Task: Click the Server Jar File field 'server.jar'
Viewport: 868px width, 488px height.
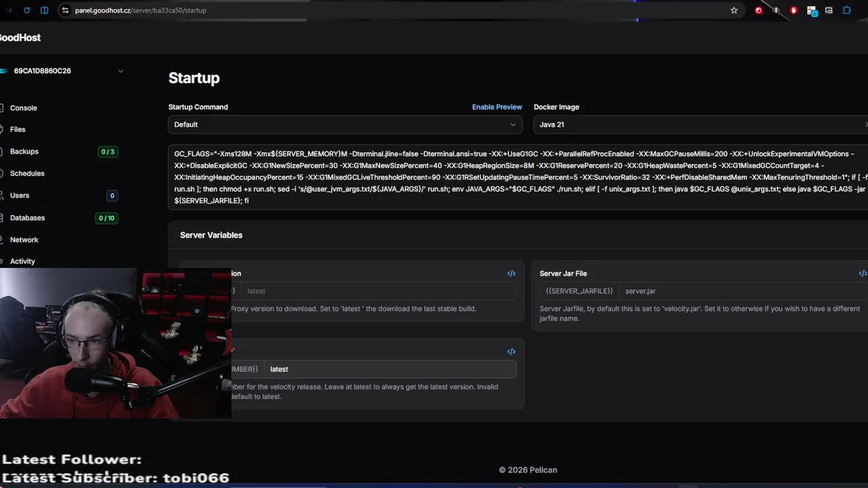Action: (743, 291)
